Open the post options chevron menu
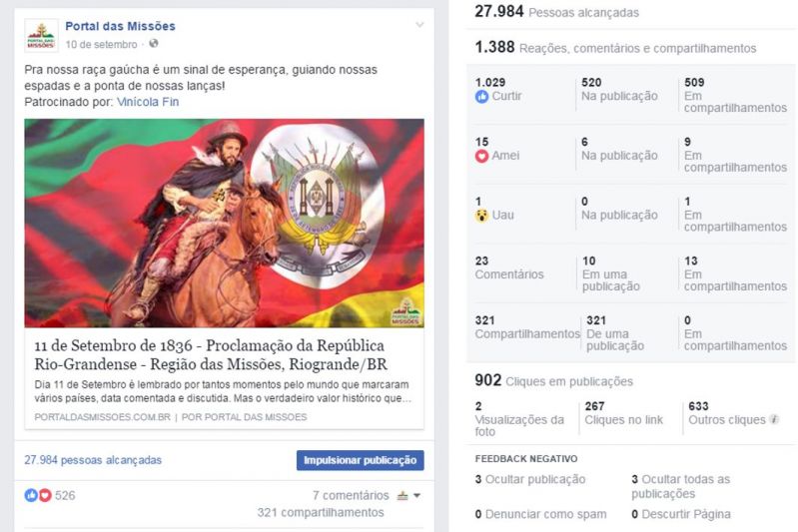 click(419, 24)
